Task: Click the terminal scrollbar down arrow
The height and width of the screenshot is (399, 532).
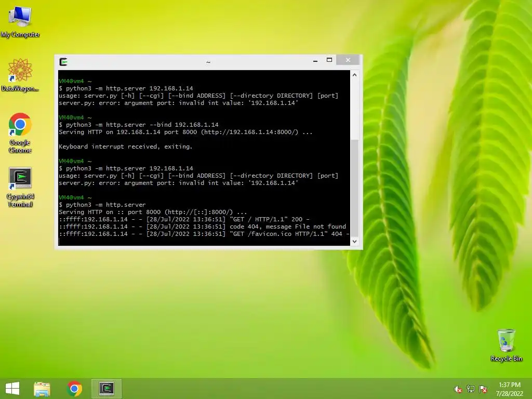Action: pyautogui.click(x=354, y=241)
